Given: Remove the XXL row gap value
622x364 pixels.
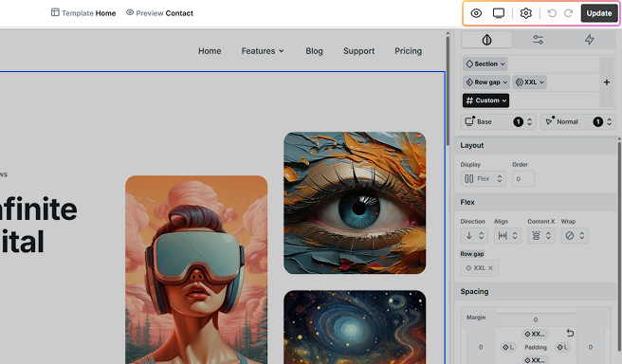Looking at the screenshot, I should coord(490,268).
